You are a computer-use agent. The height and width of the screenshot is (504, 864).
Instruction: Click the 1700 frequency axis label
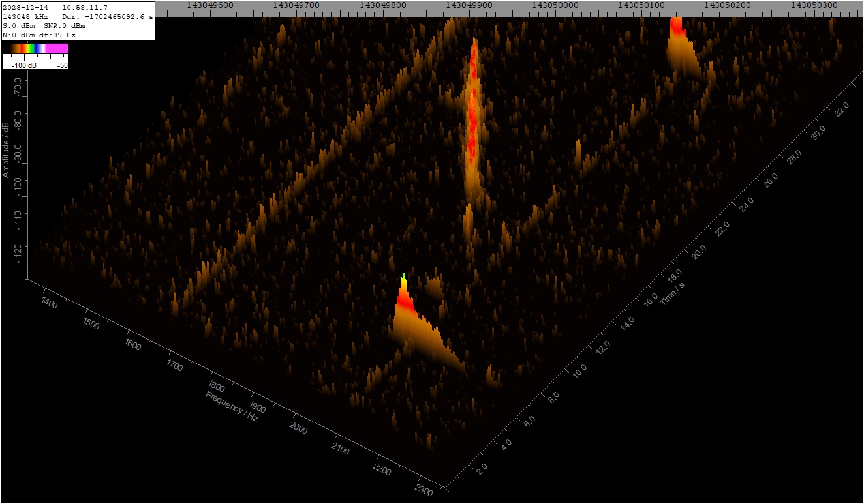[x=174, y=364]
